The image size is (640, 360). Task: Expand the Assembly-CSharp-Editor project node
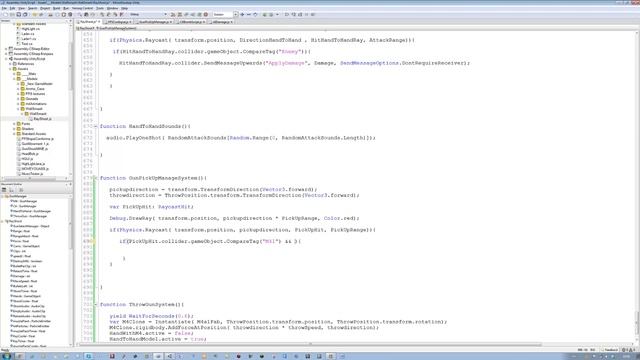6,49
